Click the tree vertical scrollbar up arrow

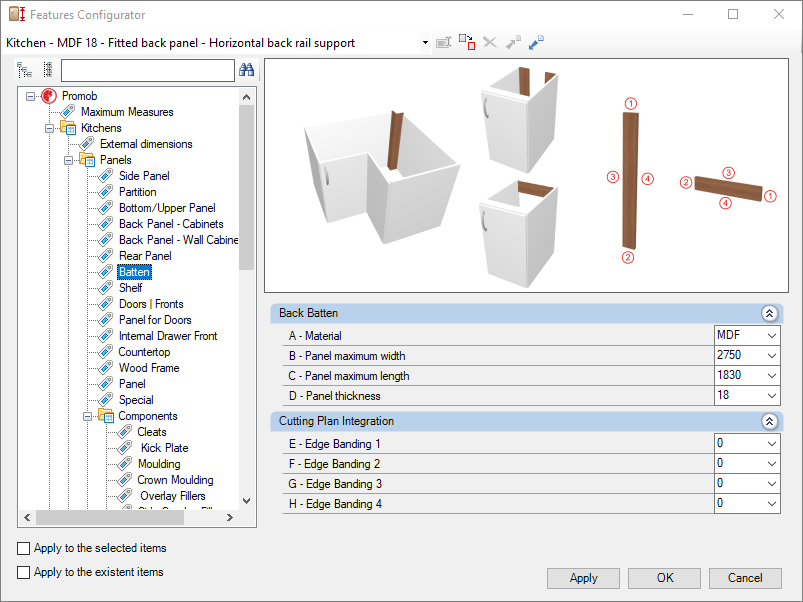tap(246, 97)
